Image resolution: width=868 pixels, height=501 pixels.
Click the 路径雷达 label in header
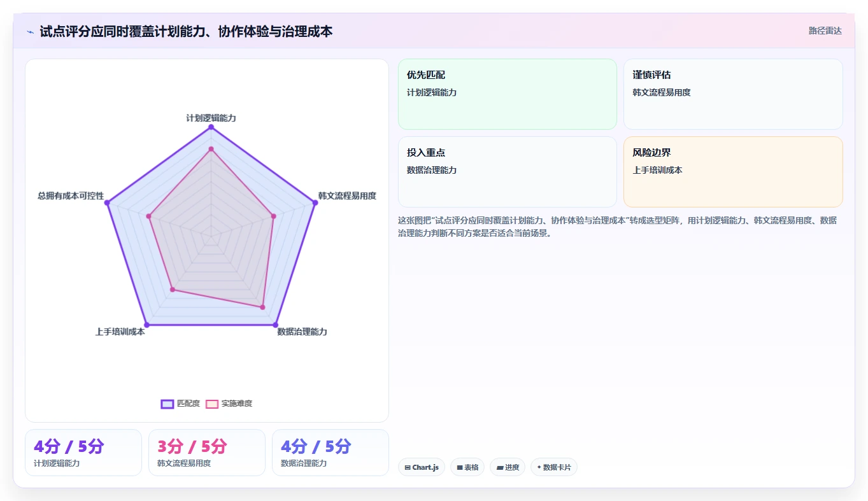(825, 31)
